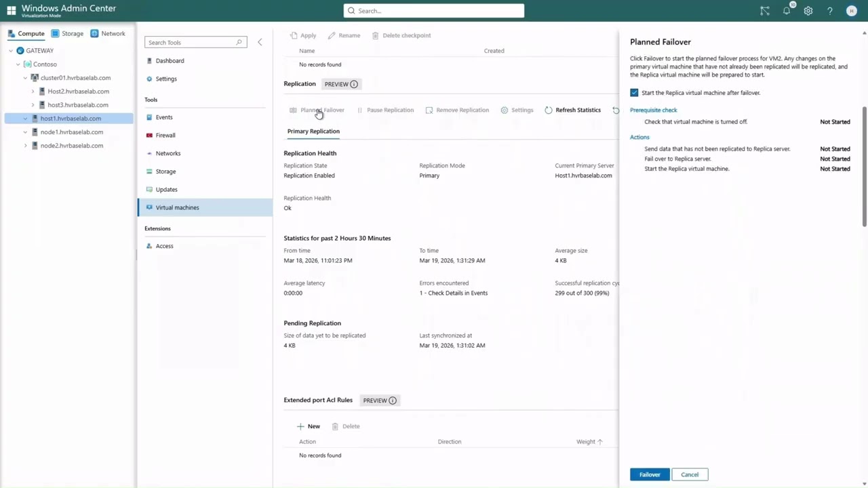Open the help question mark icon

(x=830, y=11)
